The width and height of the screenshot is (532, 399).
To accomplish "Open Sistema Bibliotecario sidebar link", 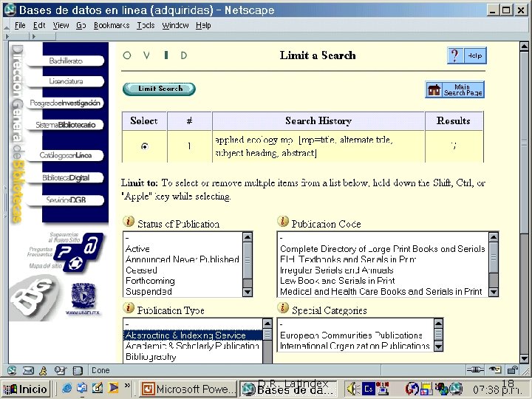I will (66, 125).
